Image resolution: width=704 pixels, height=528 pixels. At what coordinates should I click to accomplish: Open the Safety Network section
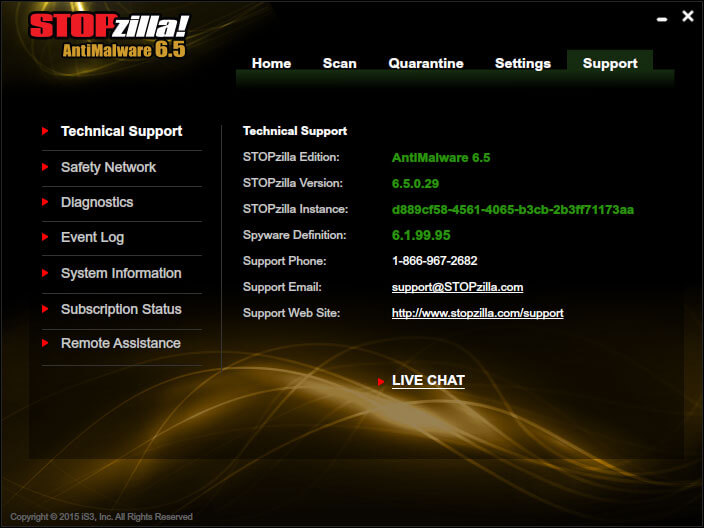[108, 167]
